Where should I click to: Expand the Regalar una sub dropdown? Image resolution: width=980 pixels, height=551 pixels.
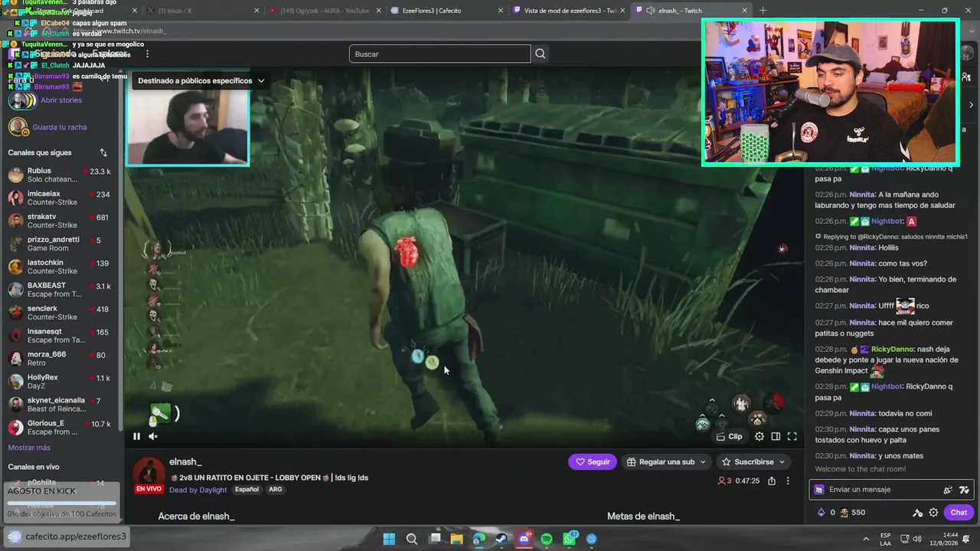click(665, 462)
